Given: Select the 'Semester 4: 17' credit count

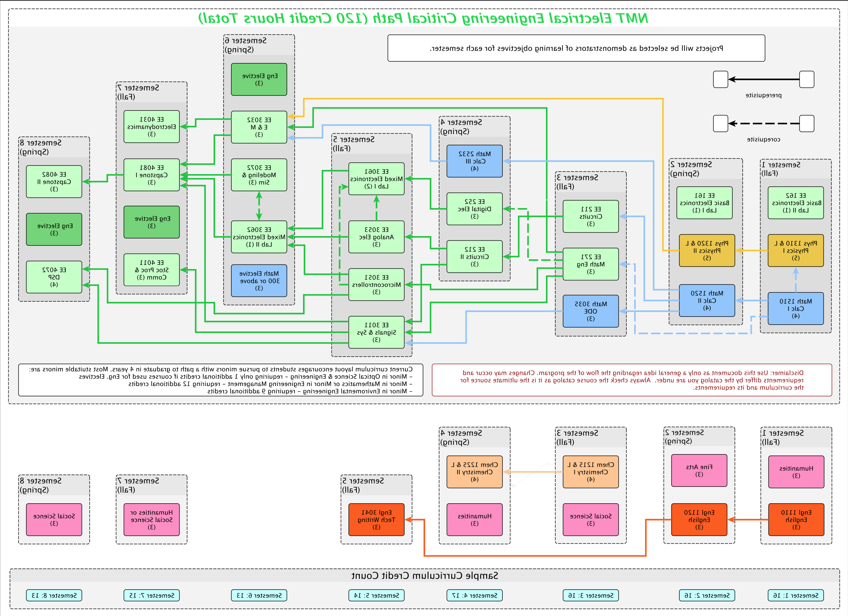Looking at the screenshot, I should click(x=475, y=595).
